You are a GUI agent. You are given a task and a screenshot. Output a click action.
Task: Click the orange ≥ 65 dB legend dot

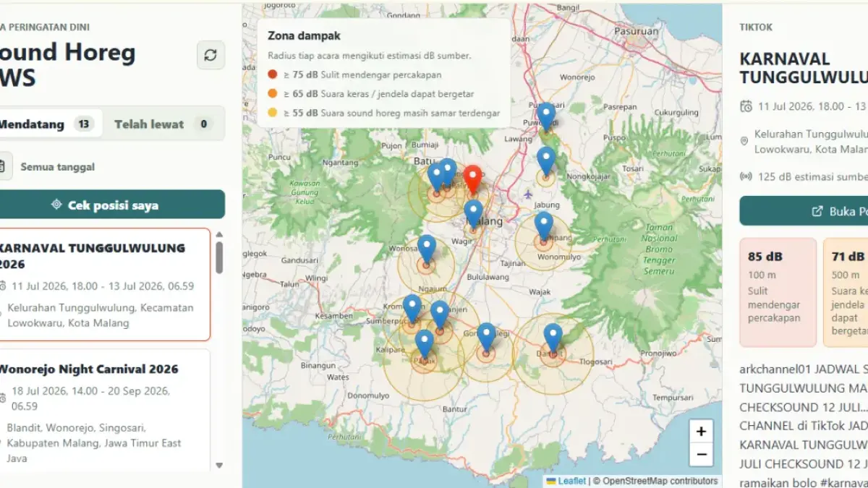[x=272, y=93]
